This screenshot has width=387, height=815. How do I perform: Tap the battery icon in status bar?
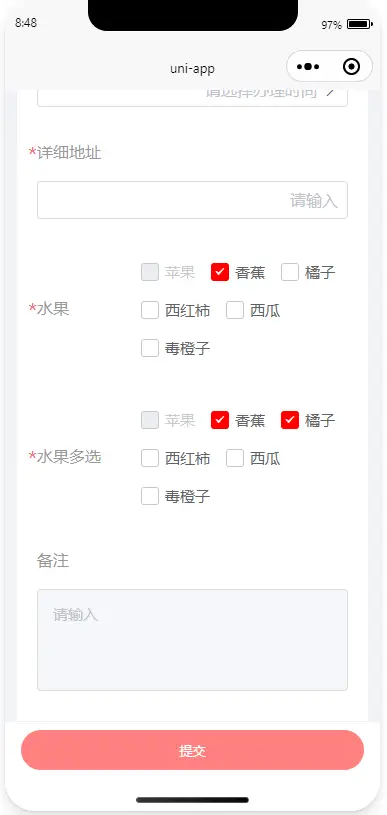[x=359, y=24]
